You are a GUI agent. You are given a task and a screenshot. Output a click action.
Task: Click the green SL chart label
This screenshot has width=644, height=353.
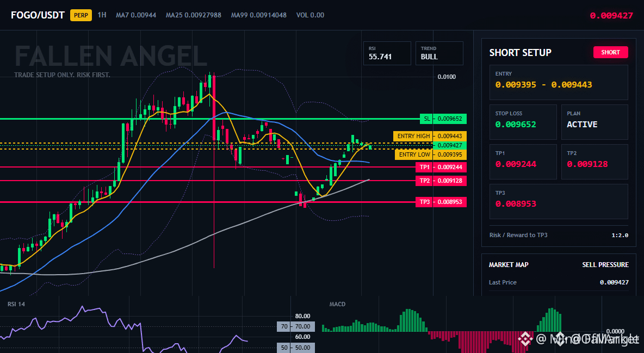426,119
